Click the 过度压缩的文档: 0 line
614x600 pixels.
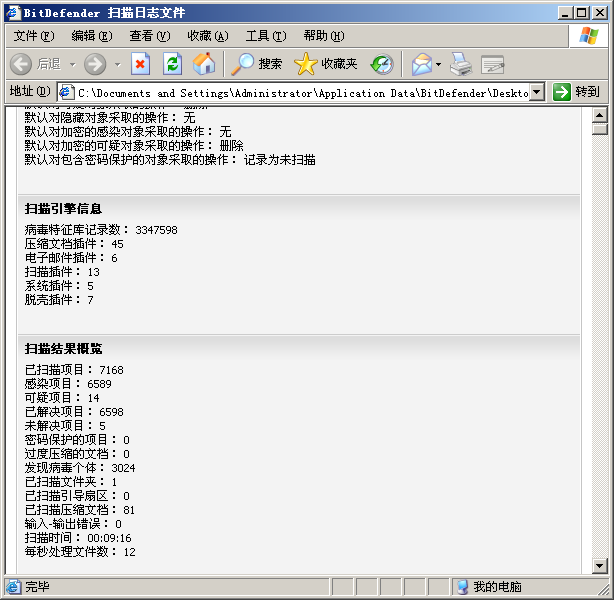click(77, 454)
